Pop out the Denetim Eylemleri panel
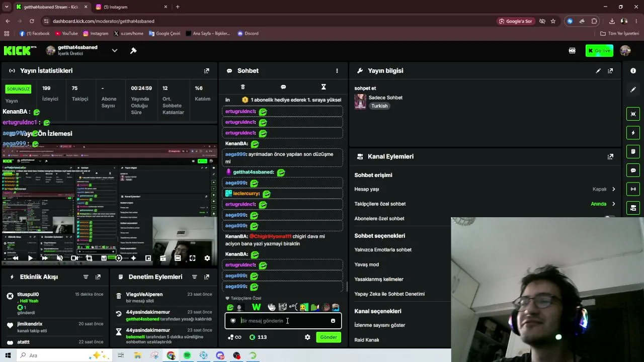 pyautogui.click(x=206, y=277)
